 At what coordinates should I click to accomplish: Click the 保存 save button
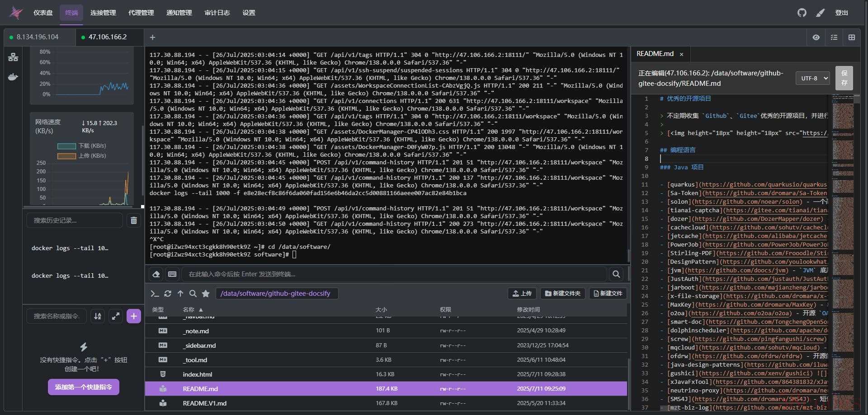[844, 78]
